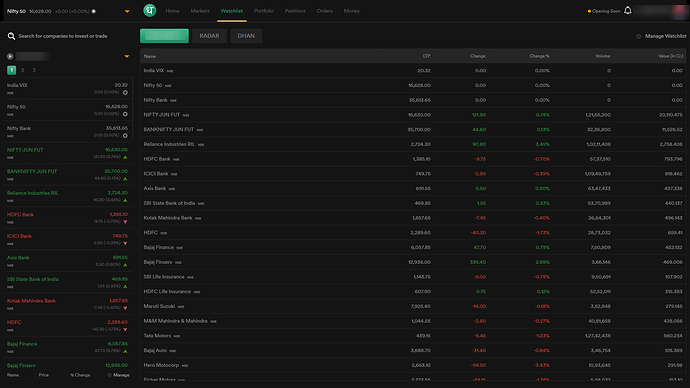
Task: Click the play icon beside watchlist name
Action: pos(10,56)
